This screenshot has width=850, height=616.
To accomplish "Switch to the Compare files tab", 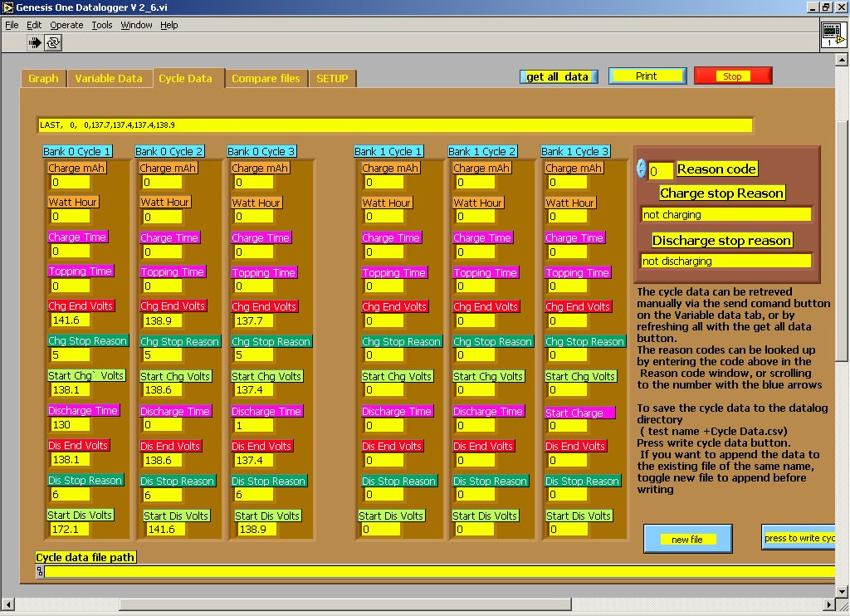I will [x=266, y=79].
